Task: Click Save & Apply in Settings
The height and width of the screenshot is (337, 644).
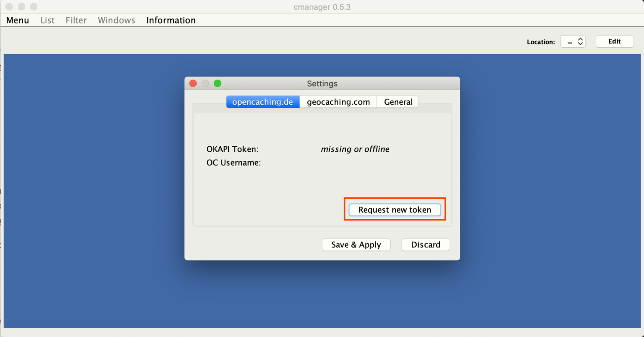Action: [356, 245]
